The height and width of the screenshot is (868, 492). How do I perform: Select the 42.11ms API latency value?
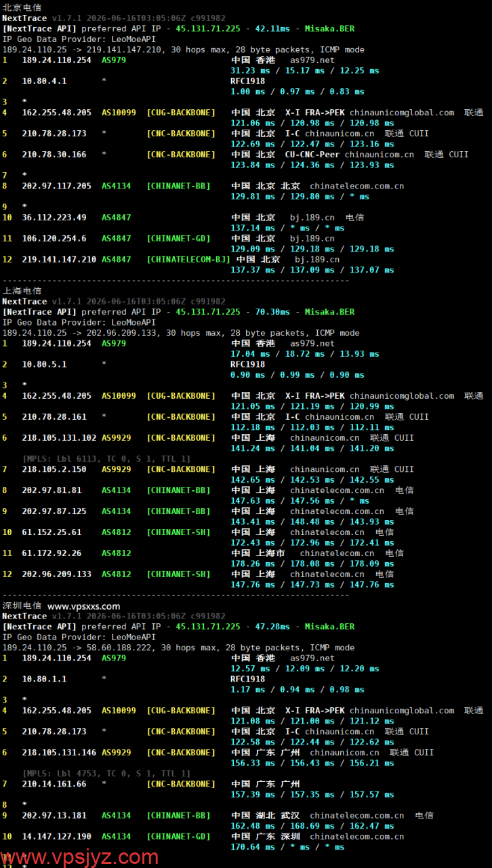pos(272,28)
